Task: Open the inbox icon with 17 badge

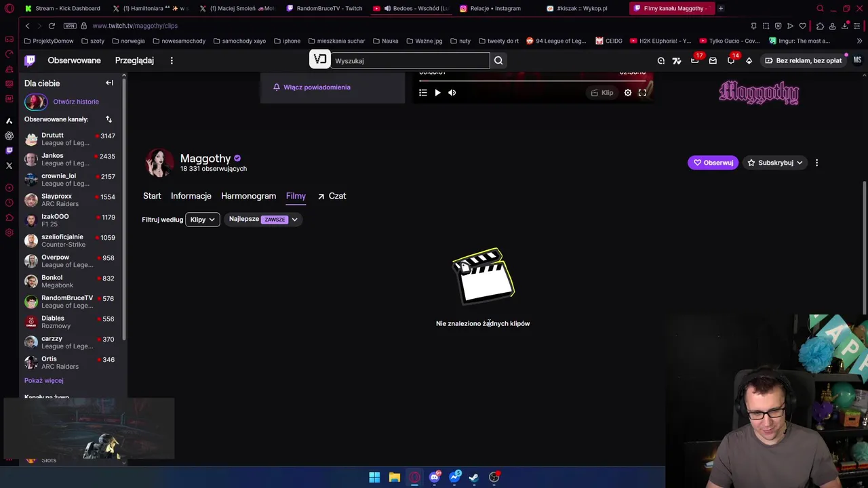Action: coord(695,60)
